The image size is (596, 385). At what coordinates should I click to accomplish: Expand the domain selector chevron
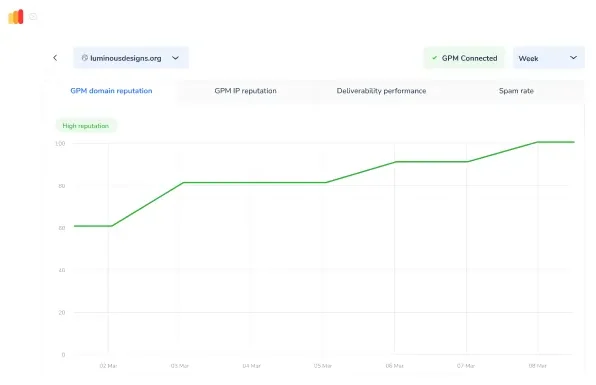(175, 58)
